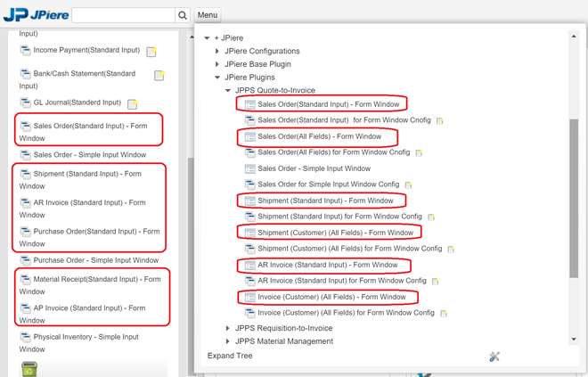Click note icon after Sales Order Cnofig entry
Screen dimensions: 588x377
tap(440, 121)
